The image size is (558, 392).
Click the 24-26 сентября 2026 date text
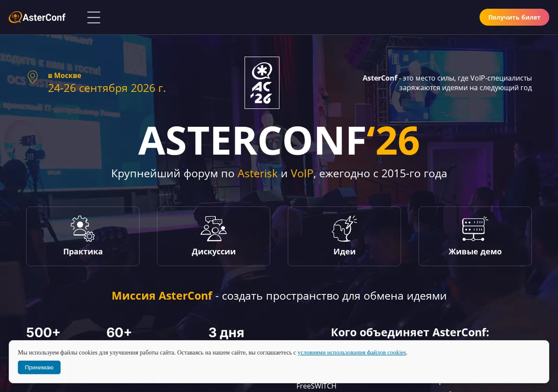coord(106,88)
